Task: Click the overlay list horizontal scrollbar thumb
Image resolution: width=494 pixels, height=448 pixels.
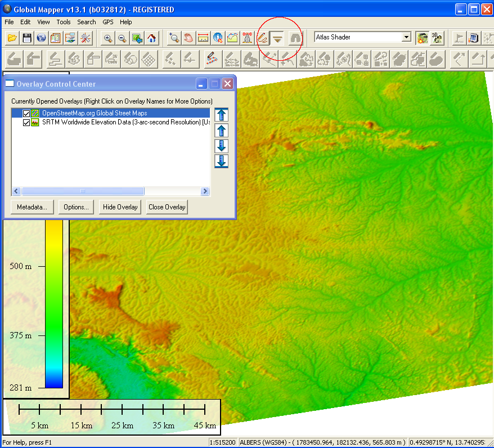Action: coord(83,191)
